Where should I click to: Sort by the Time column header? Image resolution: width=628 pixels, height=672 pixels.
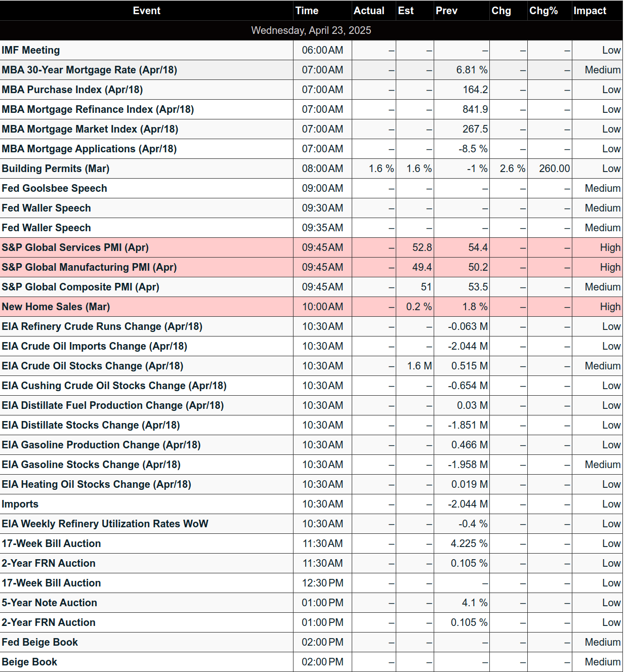click(x=307, y=11)
